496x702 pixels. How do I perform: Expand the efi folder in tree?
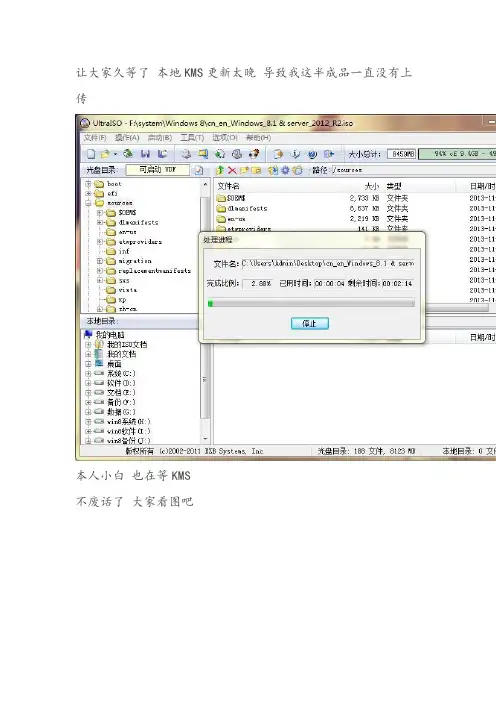(x=88, y=193)
